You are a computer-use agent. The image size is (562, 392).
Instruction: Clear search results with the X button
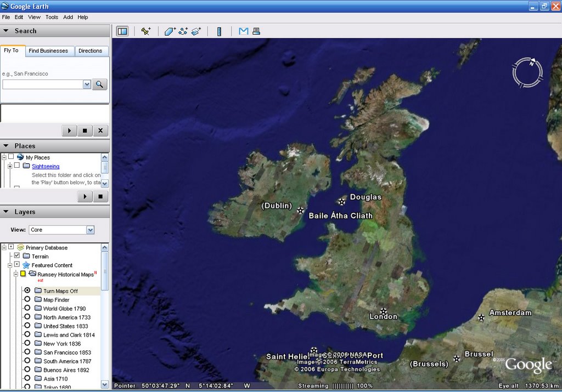(x=100, y=130)
